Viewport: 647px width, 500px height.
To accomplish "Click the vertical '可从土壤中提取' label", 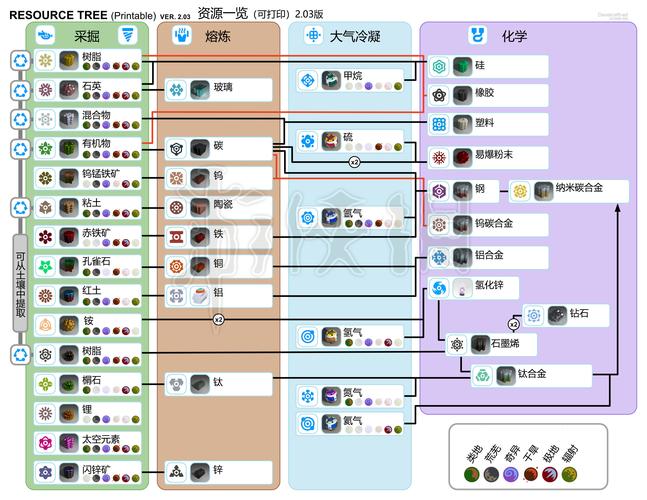I will click(20, 284).
